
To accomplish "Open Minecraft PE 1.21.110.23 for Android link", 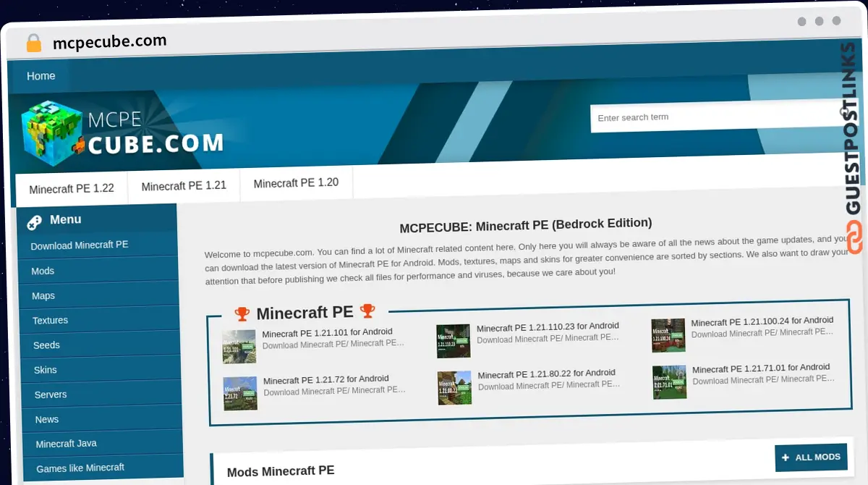I will pyautogui.click(x=548, y=327).
